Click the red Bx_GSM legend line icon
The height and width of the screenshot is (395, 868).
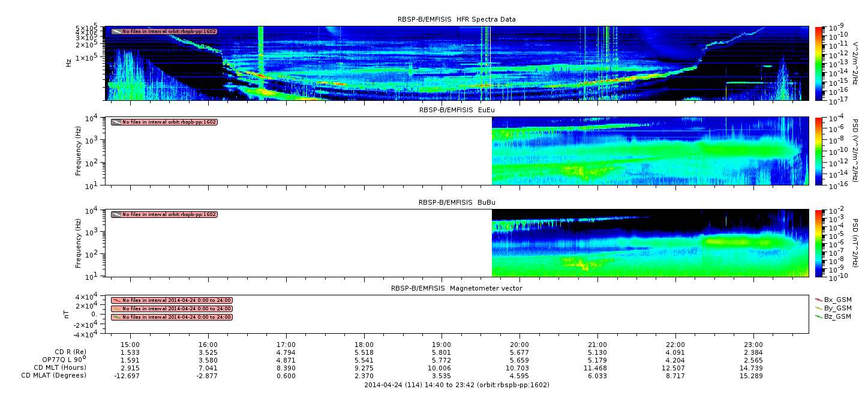click(x=819, y=299)
